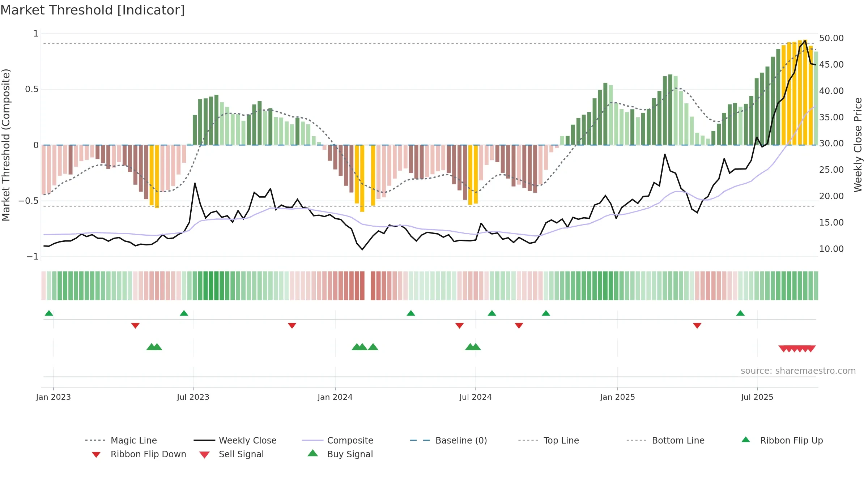The image size is (868, 488).
Task: Toggle Ribbon Flip Up in legend
Action: pos(782,440)
